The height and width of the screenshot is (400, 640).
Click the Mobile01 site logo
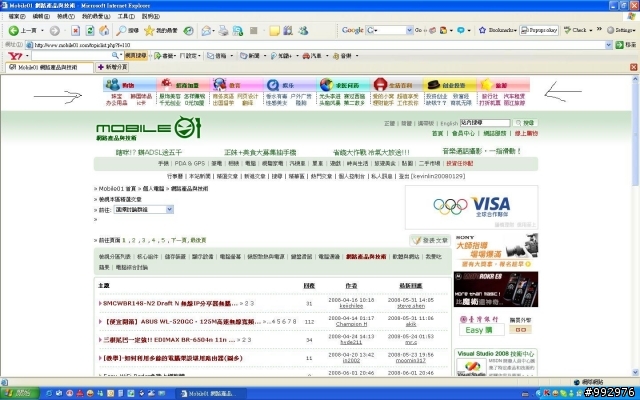pyautogui.click(x=149, y=128)
